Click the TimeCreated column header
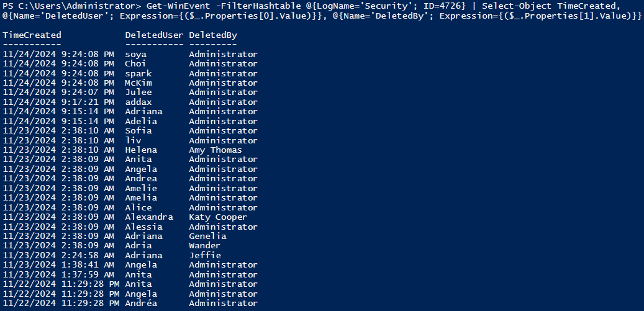Image resolution: width=644 pixels, height=311 pixels. tap(32, 35)
